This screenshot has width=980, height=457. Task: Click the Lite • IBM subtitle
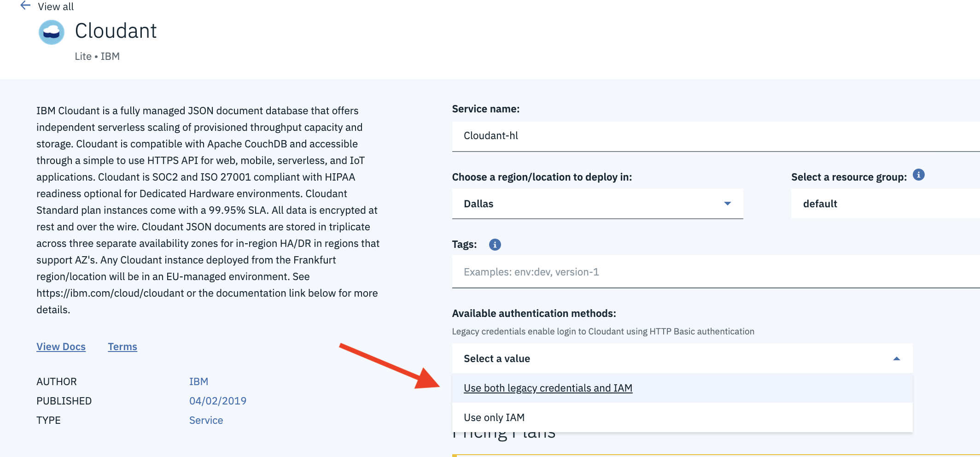click(x=97, y=56)
